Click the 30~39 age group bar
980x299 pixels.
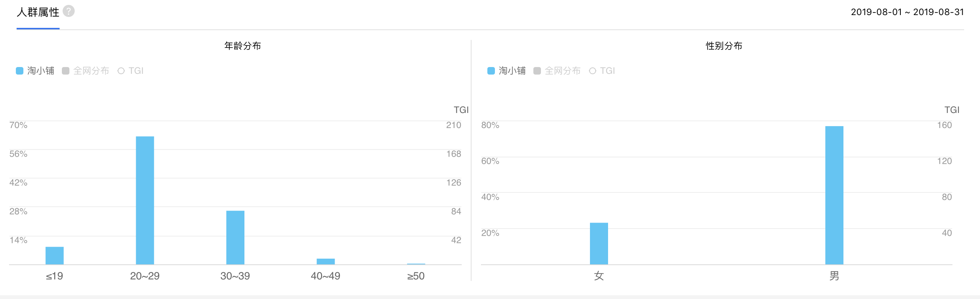[235, 238]
